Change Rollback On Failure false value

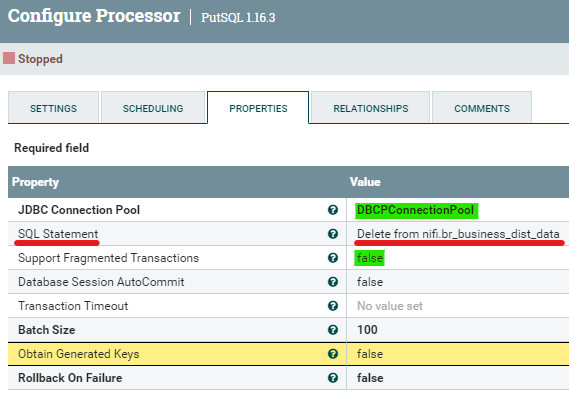370,378
